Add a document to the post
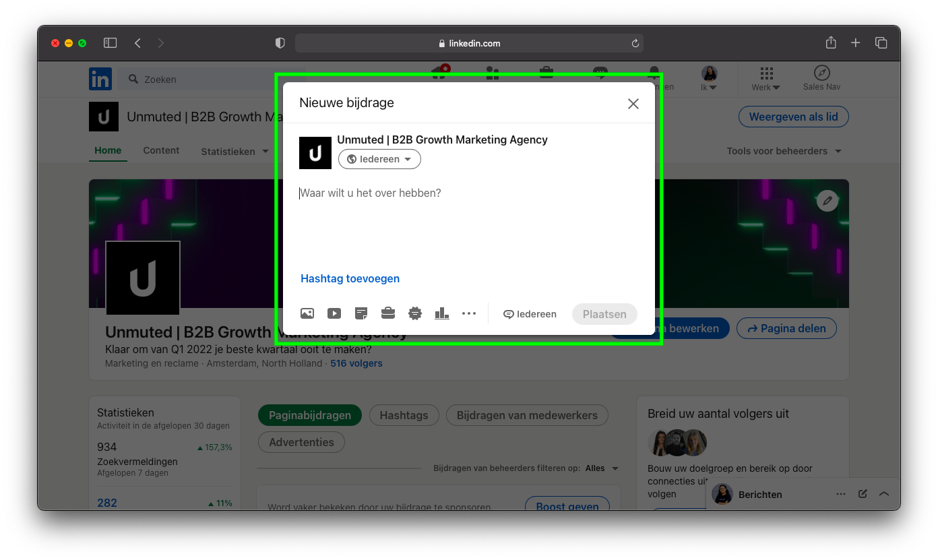Image resolution: width=938 pixels, height=560 pixels. 361,313
